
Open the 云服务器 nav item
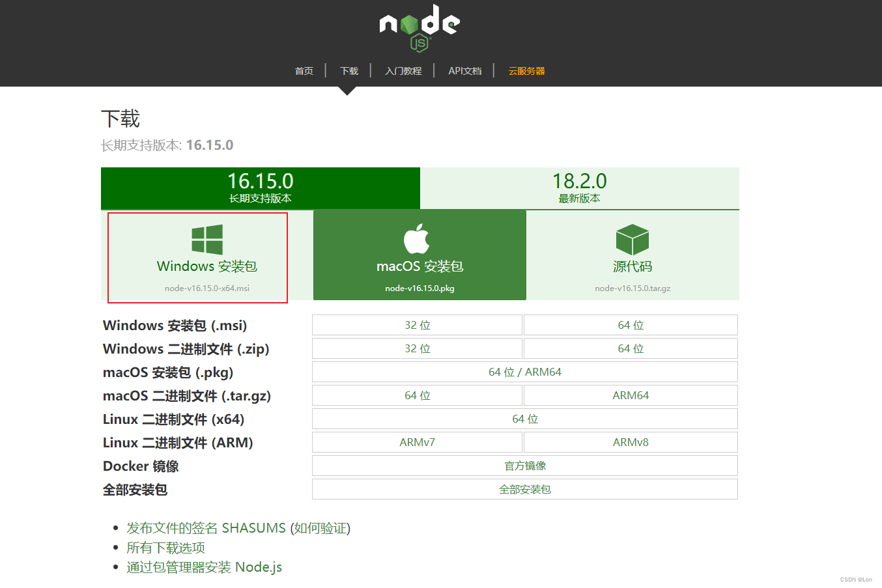point(526,71)
